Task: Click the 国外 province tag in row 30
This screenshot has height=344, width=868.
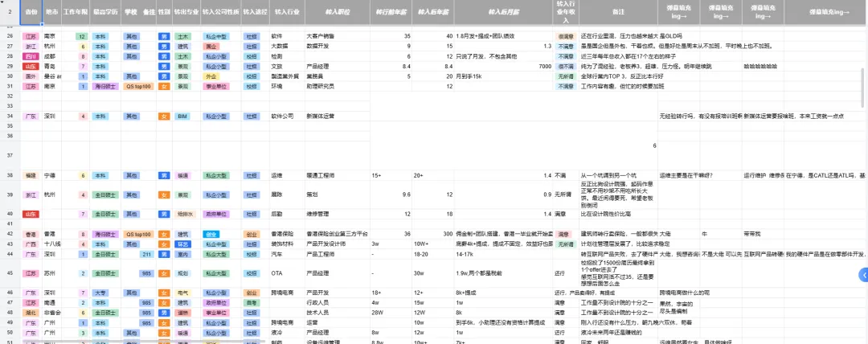Action: [31, 76]
